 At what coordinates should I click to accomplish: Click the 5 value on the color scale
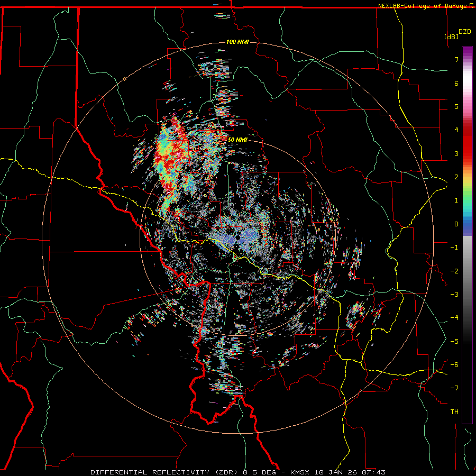pyautogui.click(x=456, y=106)
